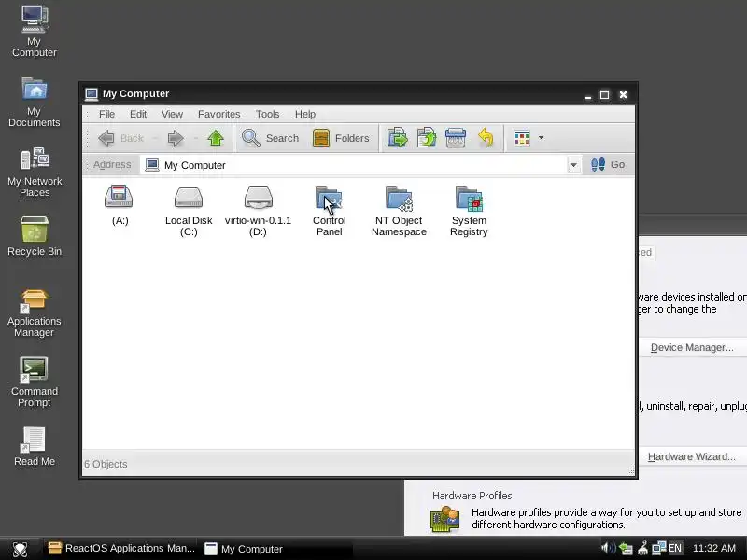Click the Undo toolbar icon
Image resolution: width=747 pixels, height=560 pixels.
point(486,138)
